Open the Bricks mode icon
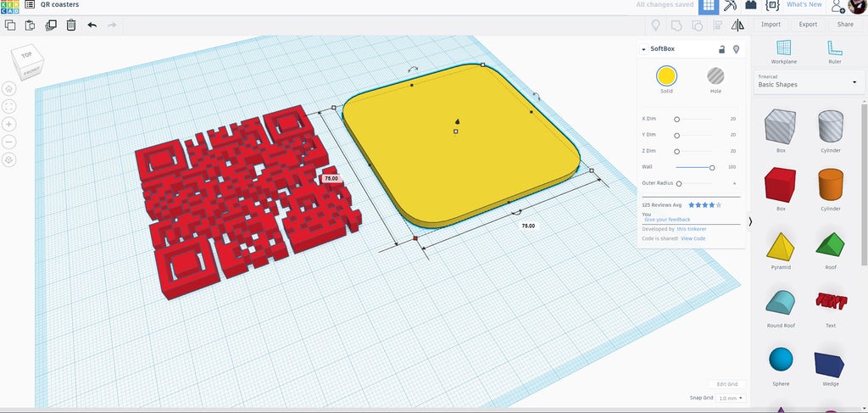Screen dimensions: 868x413 point(751,5)
